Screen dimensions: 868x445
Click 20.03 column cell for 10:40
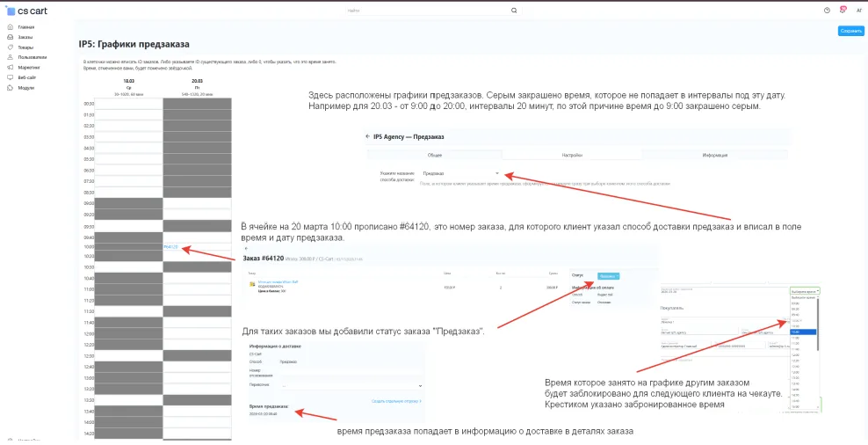[x=197, y=278]
